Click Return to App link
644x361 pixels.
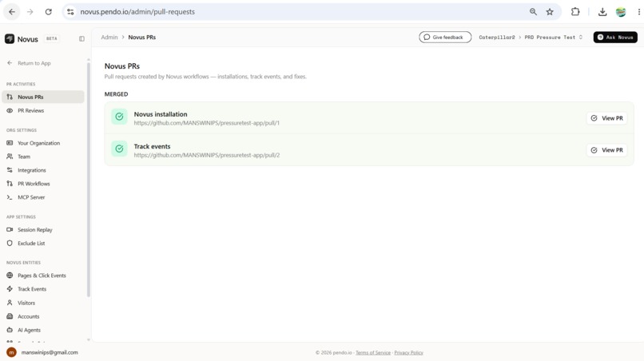[34, 63]
